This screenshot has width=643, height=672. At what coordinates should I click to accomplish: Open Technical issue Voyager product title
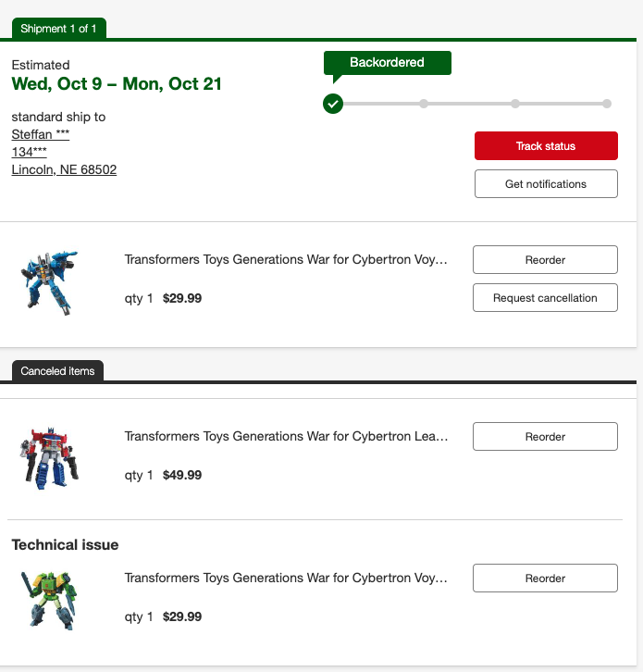point(286,578)
